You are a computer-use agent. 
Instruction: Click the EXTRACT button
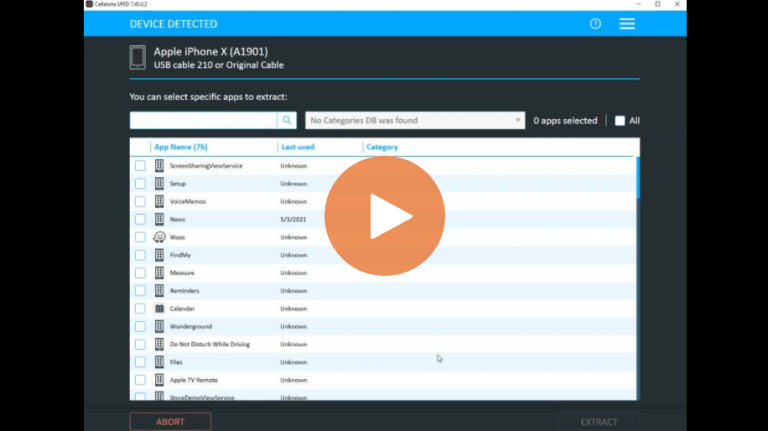599,422
